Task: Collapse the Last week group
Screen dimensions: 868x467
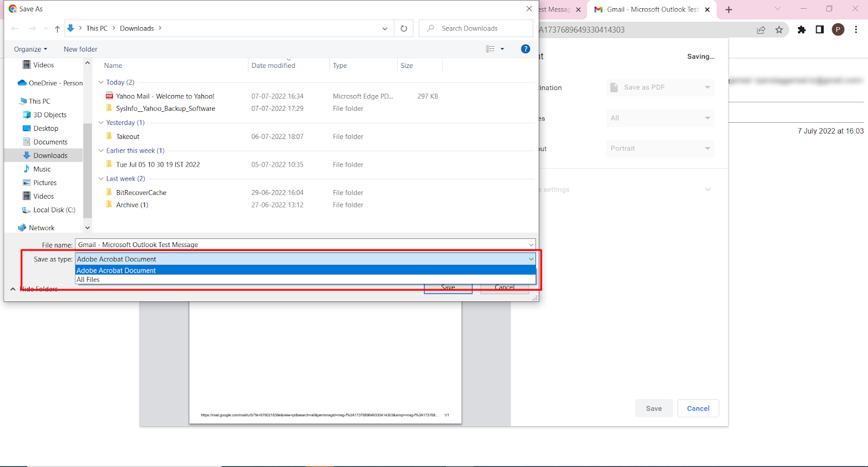Action: 101,178
